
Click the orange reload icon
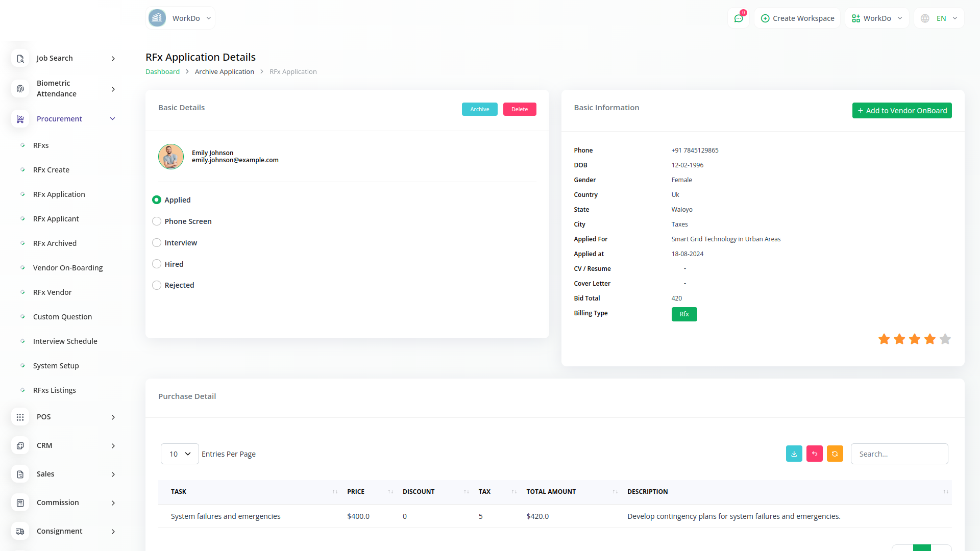tap(835, 454)
